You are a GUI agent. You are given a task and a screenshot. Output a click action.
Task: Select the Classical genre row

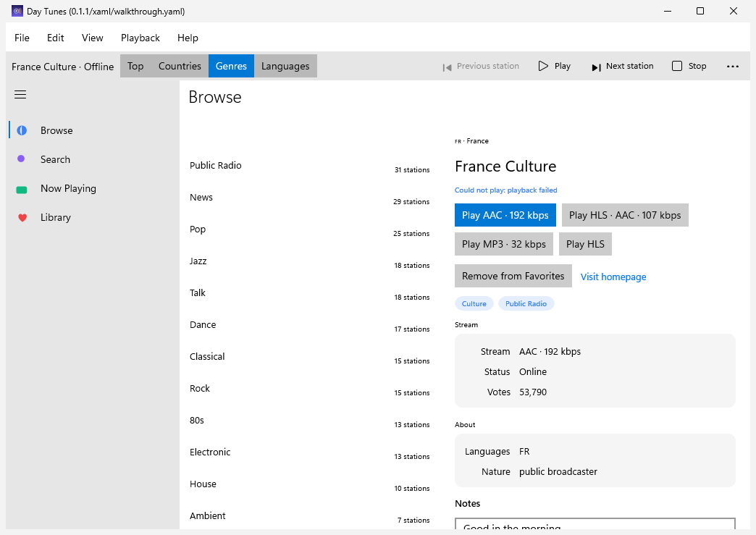pos(309,357)
